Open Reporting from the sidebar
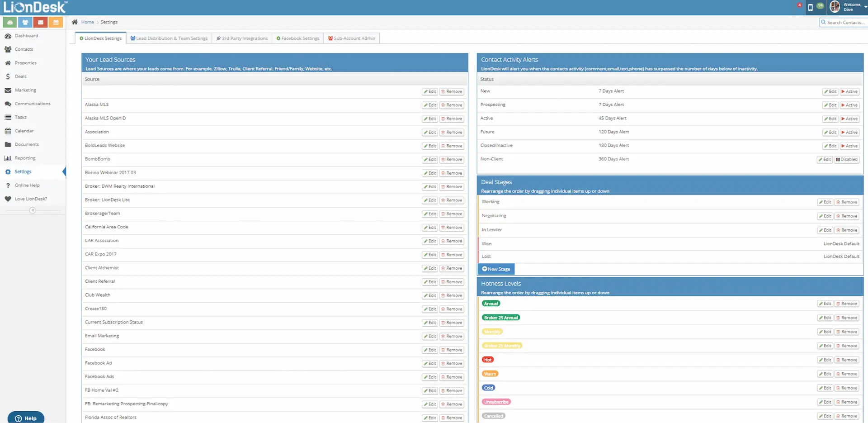Image resolution: width=868 pixels, height=423 pixels. 25,158
